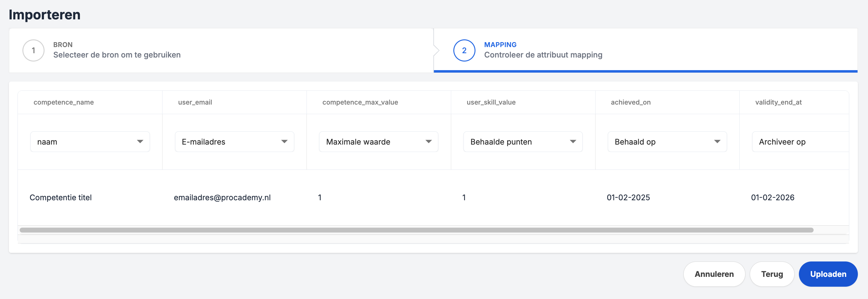
Task: Click the emailadres@procademy.nl cell
Action: point(222,198)
